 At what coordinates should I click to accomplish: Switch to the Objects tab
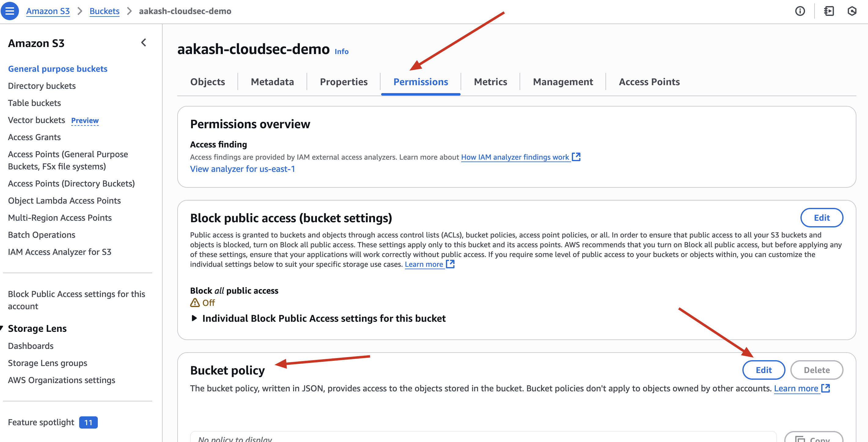tap(208, 82)
